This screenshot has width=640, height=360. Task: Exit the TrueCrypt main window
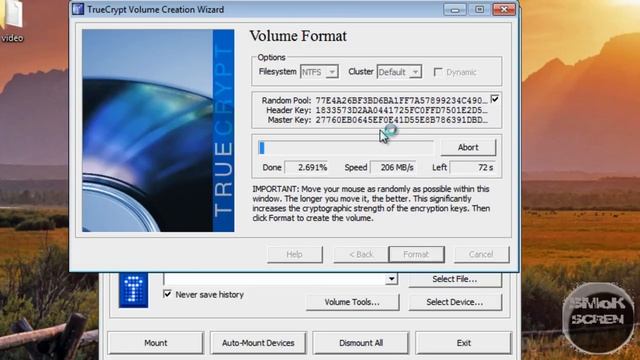tap(464, 343)
